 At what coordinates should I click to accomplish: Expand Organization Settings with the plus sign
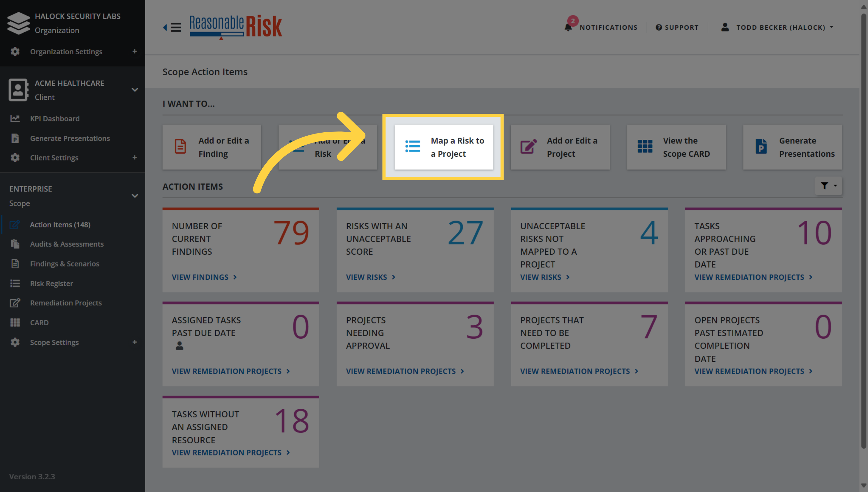click(134, 51)
